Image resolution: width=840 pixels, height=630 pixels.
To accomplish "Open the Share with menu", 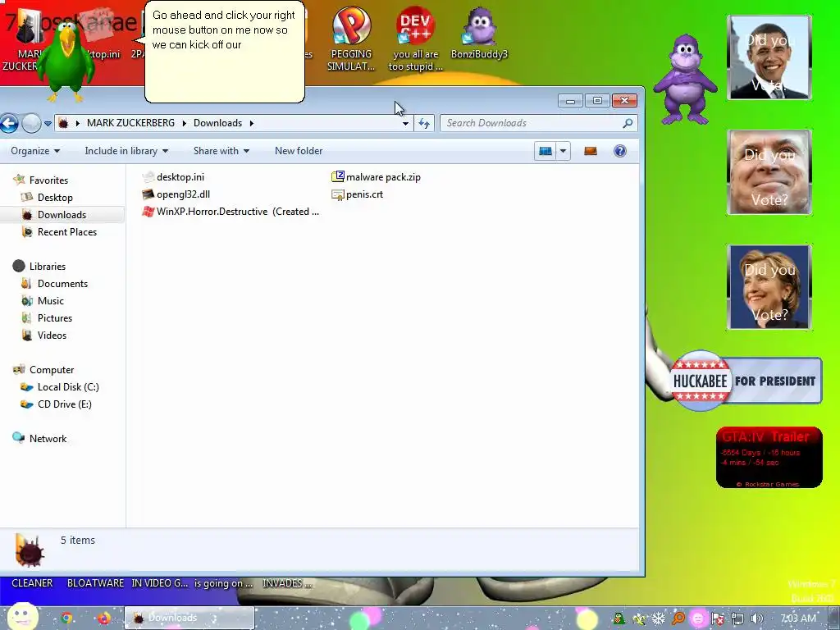I will pos(221,151).
